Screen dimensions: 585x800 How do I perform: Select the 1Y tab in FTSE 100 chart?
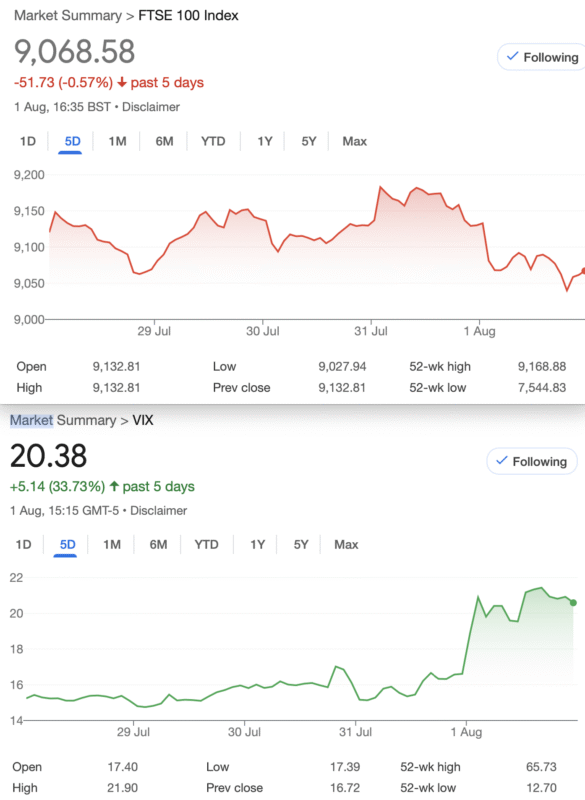pos(265,141)
